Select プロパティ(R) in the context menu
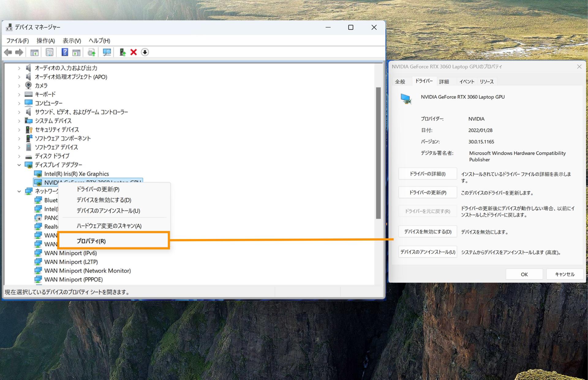The image size is (588, 380). (91, 241)
